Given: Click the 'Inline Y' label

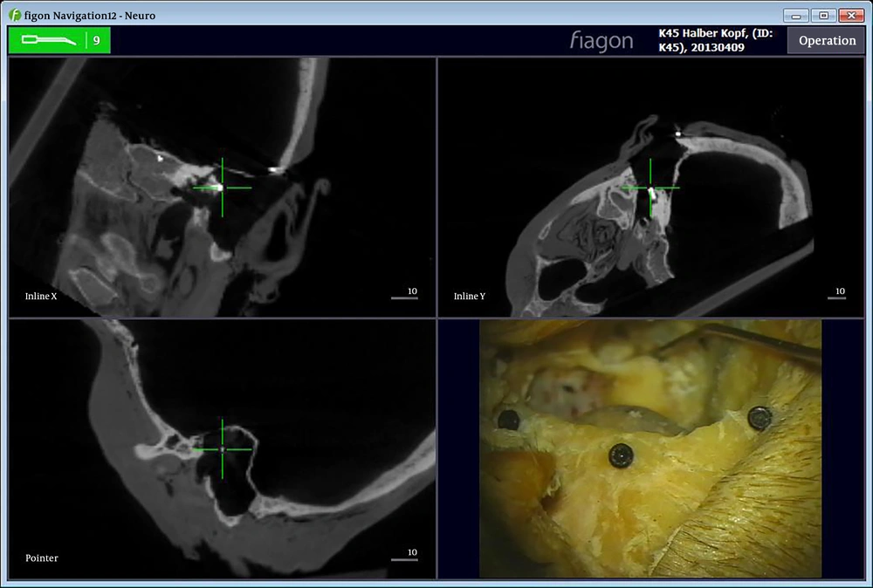Looking at the screenshot, I should pyautogui.click(x=470, y=296).
